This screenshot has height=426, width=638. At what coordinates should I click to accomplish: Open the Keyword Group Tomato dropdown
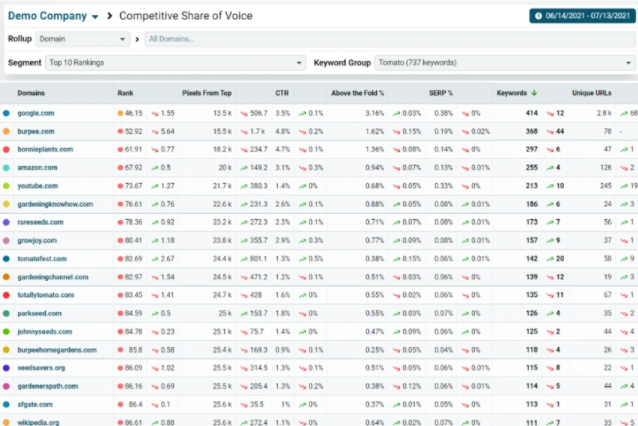[505, 63]
